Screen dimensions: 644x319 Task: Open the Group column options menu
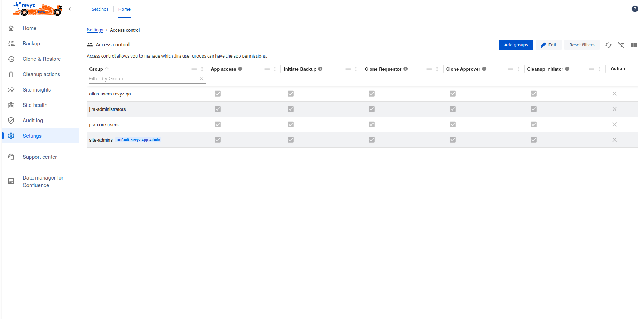tap(202, 69)
